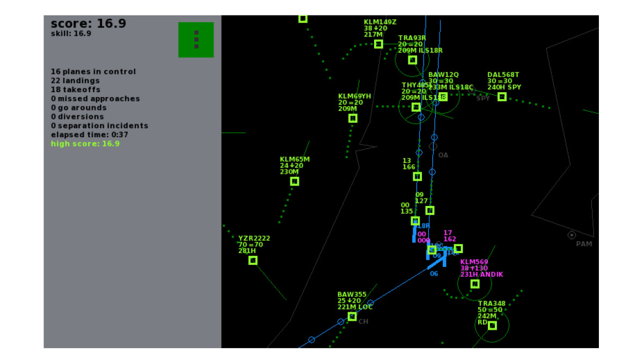Click the KLM149Z data tag text
The height and width of the screenshot is (362, 644).
pyautogui.click(x=380, y=28)
